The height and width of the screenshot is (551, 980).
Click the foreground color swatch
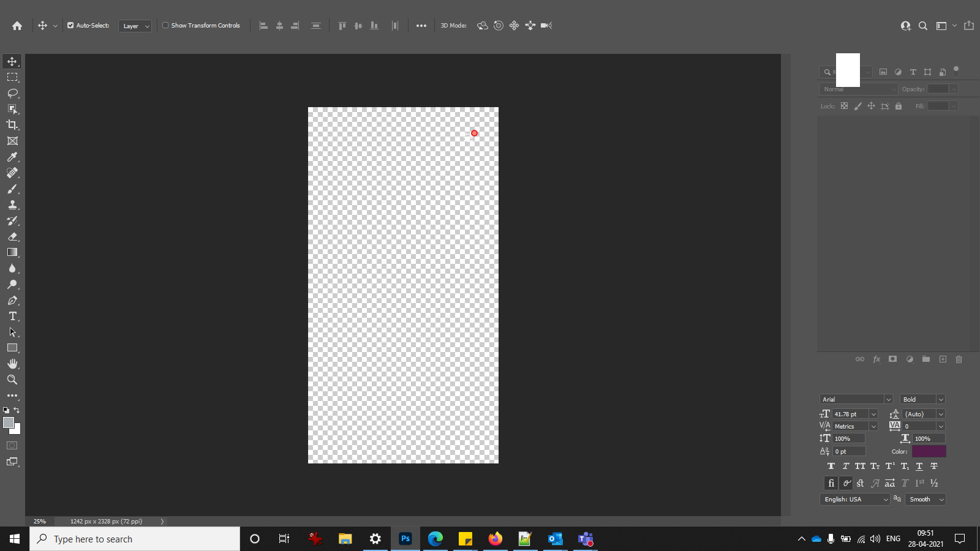[8, 422]
